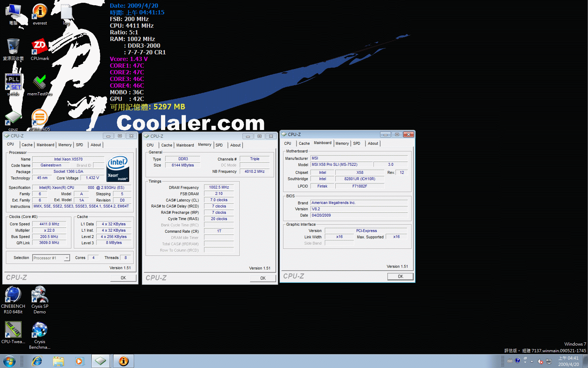The height and width of the screenshot is (368, 588).
Task: Minimize the middle CPU-Z window
Action: pyautogui.click(x=248, y=136)
